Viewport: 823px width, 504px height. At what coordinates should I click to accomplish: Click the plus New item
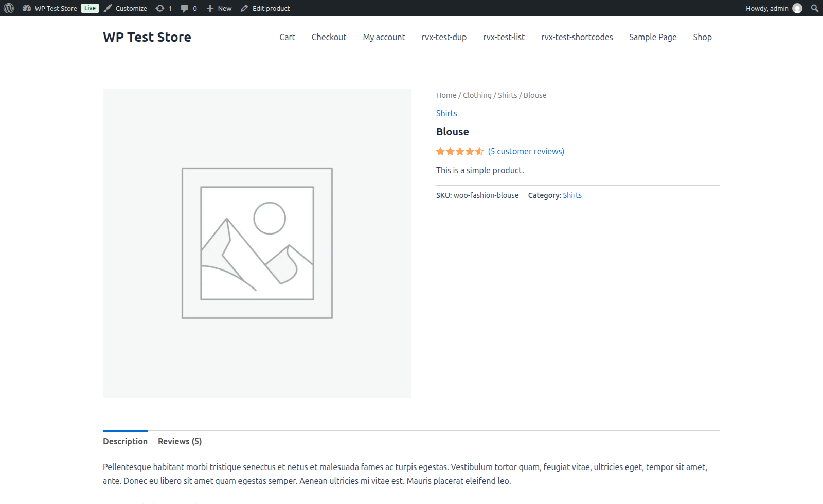tap(219, 8)
